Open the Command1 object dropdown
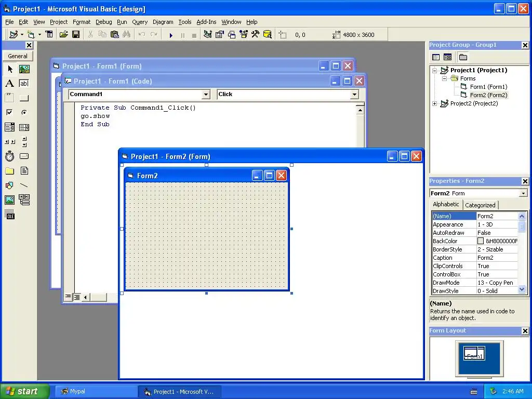The width and height of the screenshot is (532, 399). click(206, 95)
